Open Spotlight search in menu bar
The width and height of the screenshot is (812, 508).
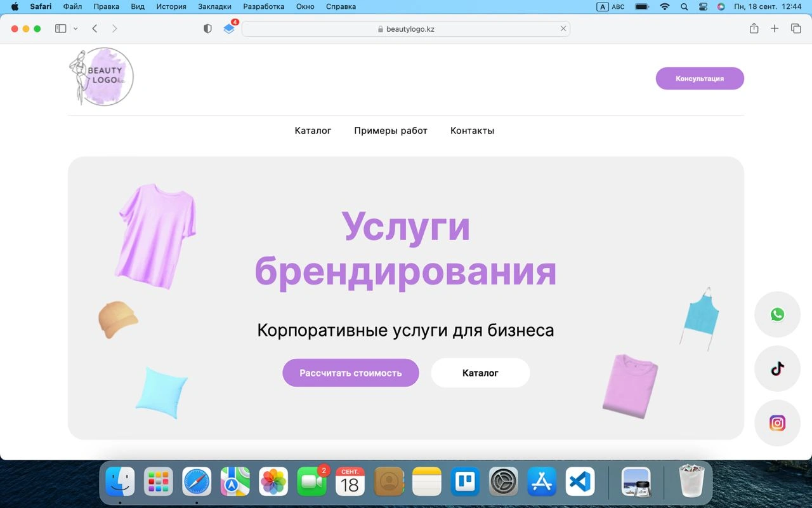pyautogui.click(x=684, y=7)
